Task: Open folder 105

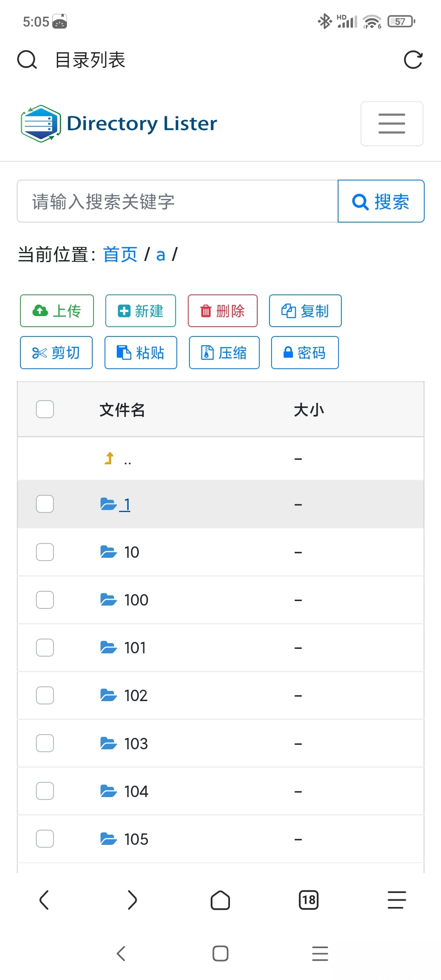Action: click(136, 840)
